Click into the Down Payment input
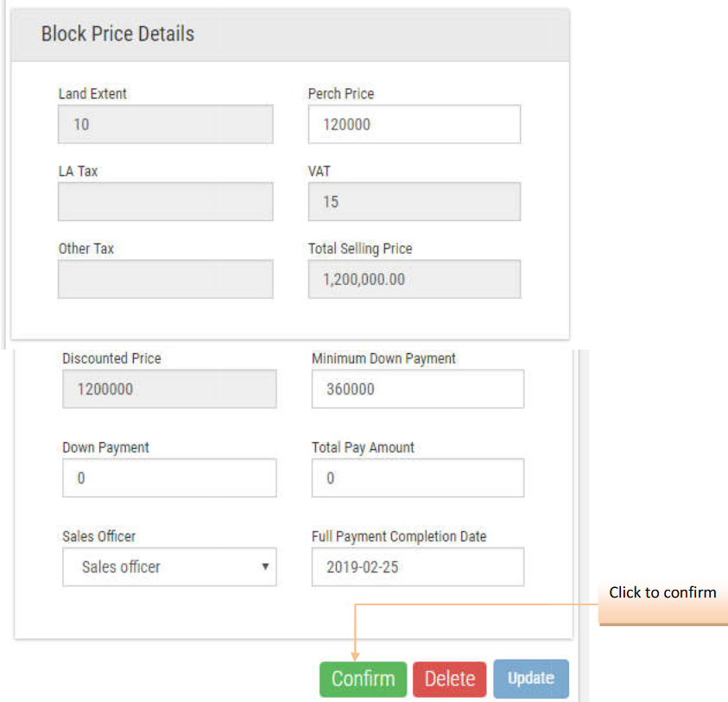 pyautogui.click(x=169, y=477)
